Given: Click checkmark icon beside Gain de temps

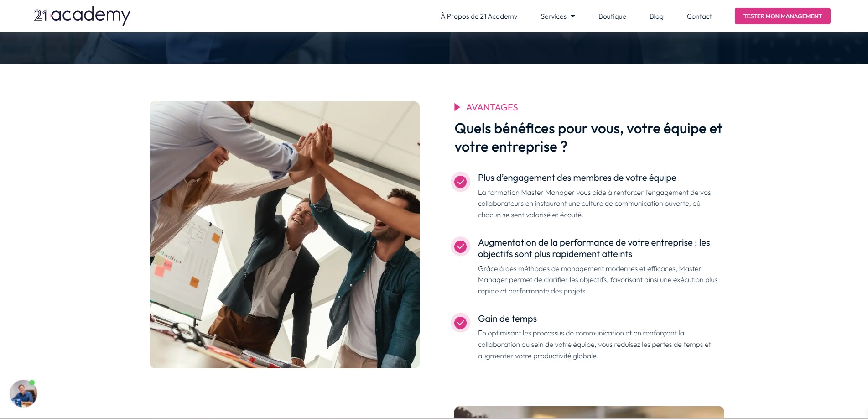Looking at the screenshot, I should point(461,323).
